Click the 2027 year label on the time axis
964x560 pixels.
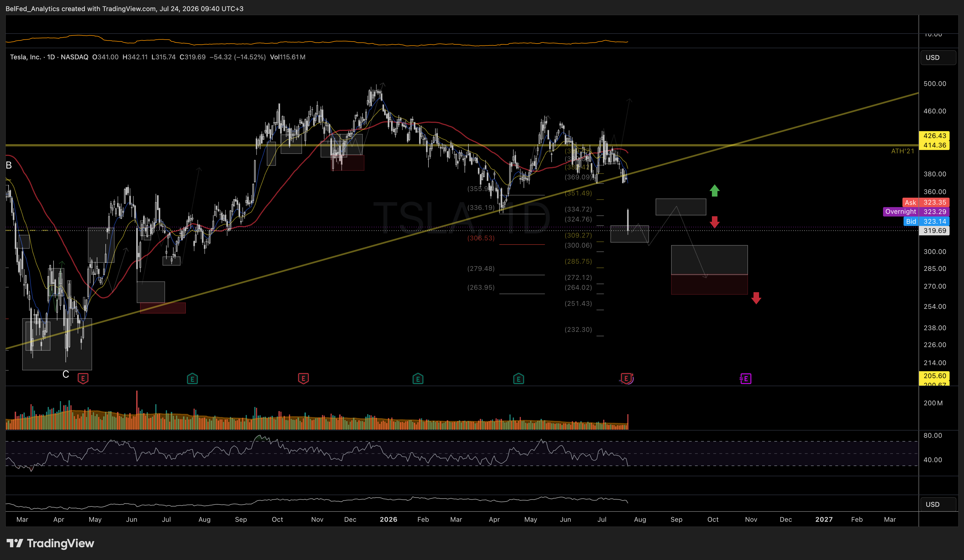824,519
